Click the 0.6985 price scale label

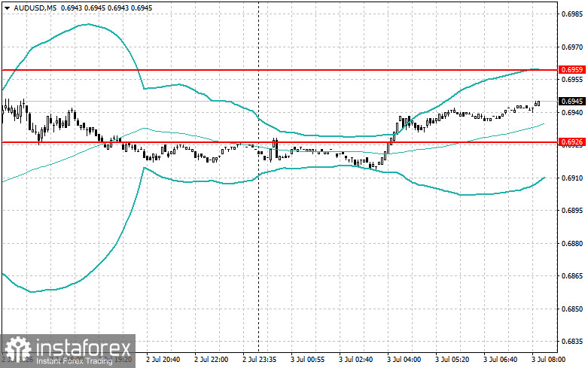pos(572,14)
